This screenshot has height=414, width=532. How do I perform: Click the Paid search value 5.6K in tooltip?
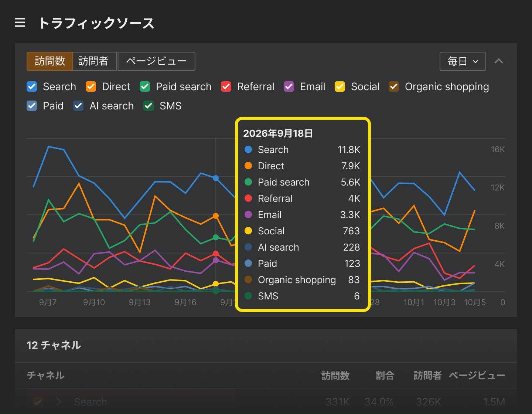click(350, 182)
